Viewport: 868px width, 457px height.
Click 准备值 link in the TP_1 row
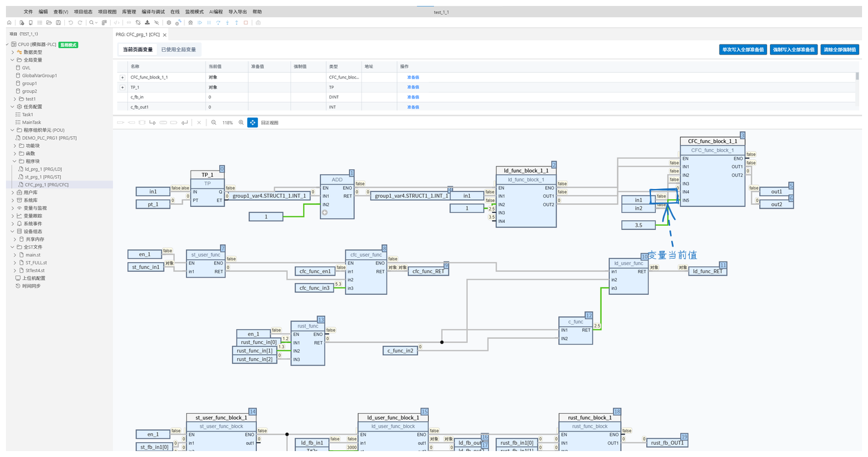(413, 87)
